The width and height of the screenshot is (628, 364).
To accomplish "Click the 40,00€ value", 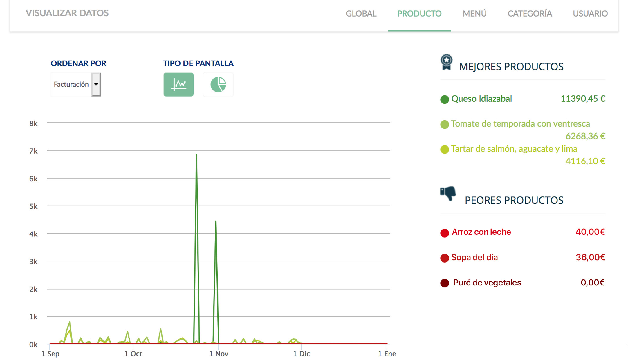I will (590, 232).
